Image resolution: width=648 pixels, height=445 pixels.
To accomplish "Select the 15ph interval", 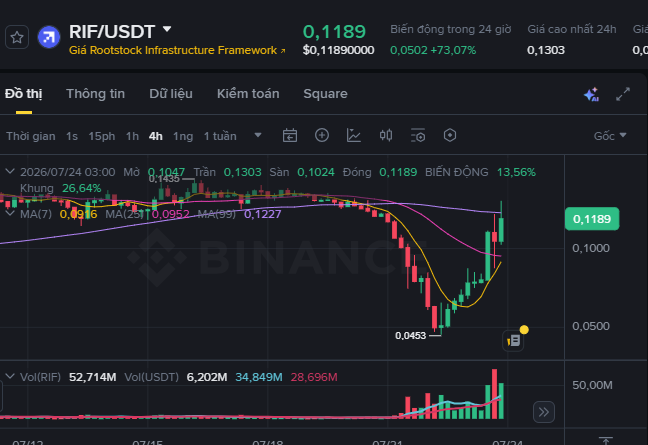I will pos(102,136).
